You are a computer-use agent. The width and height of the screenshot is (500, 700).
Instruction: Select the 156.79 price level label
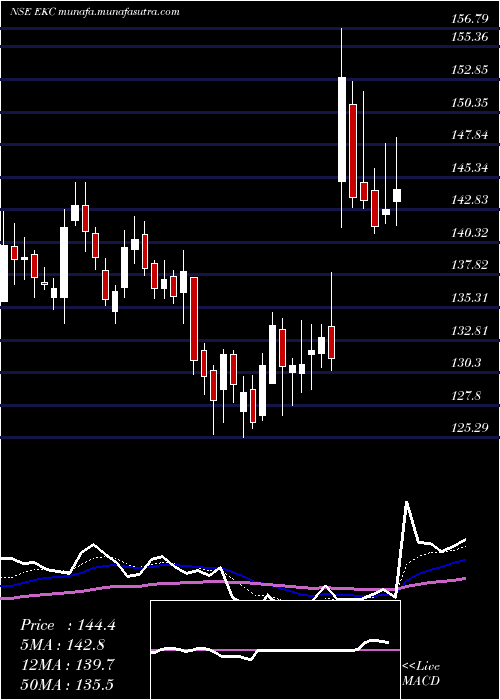[470, 19]
